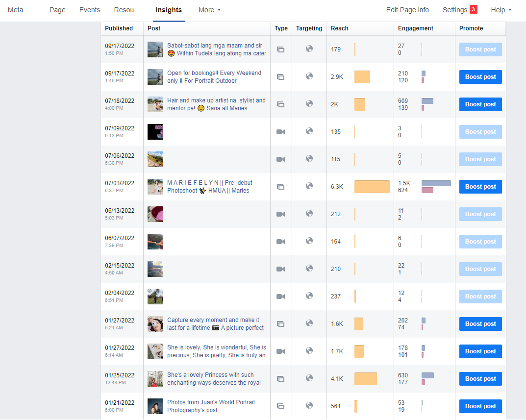Click photo type icon for 01/21/2022 post
The image size is (526, 420).
coord(281,406)
